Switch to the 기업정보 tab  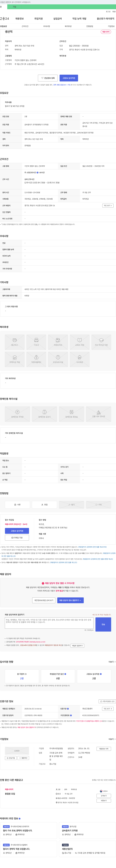click(x=111, y=26)
